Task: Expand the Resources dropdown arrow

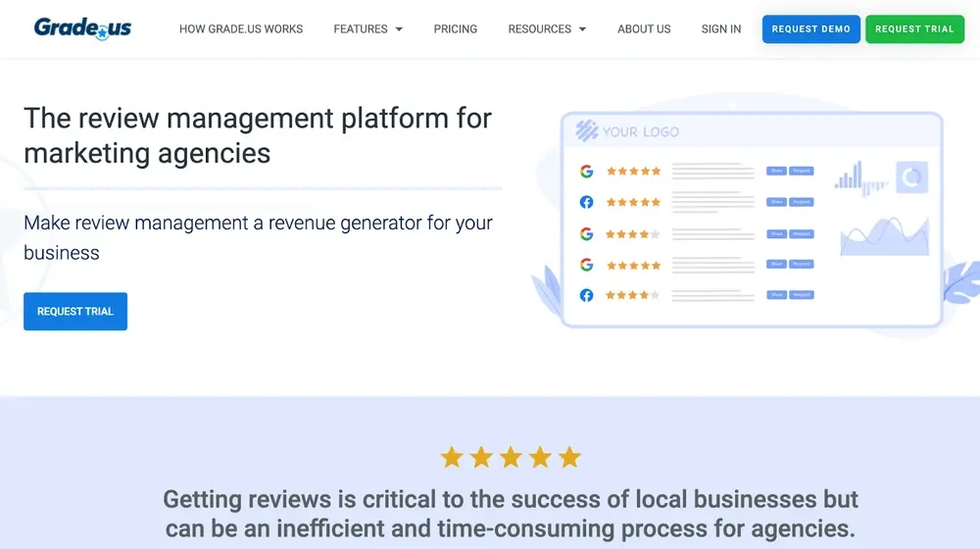Action: 582,29
